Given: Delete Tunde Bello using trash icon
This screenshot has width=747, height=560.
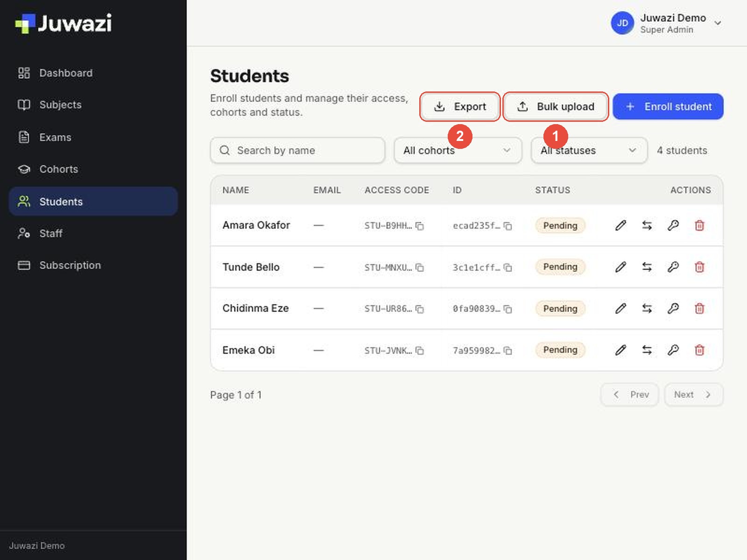Looking at the screenshot, I should (699, 267).
